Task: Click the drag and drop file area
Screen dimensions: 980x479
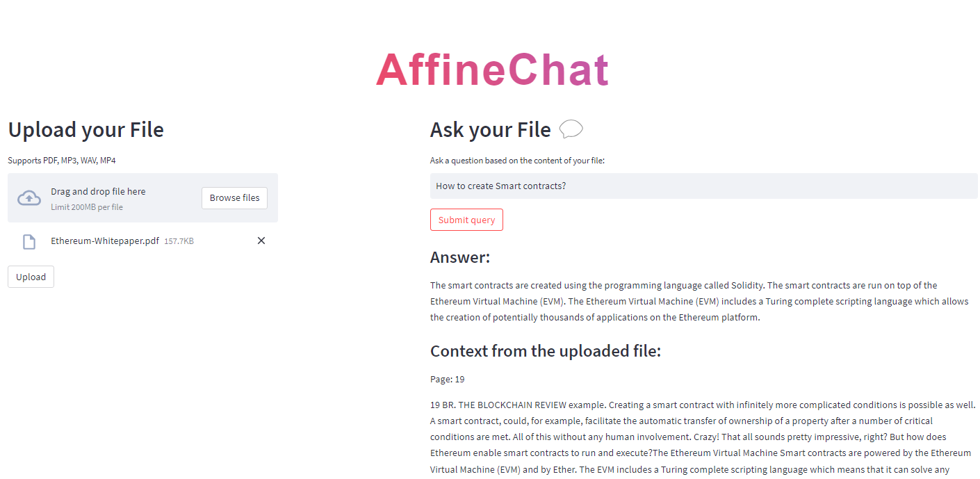Action: coord(142,197)
